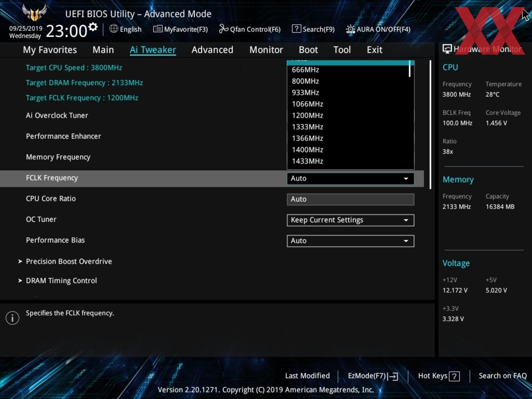
Task: Select the Ai Tweaker tab
Action: [153, 50]
